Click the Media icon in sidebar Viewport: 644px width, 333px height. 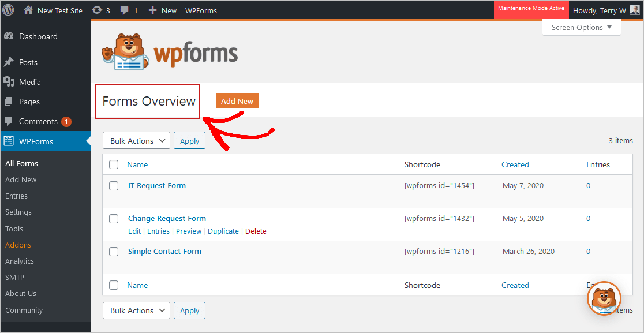pos(9,82)
